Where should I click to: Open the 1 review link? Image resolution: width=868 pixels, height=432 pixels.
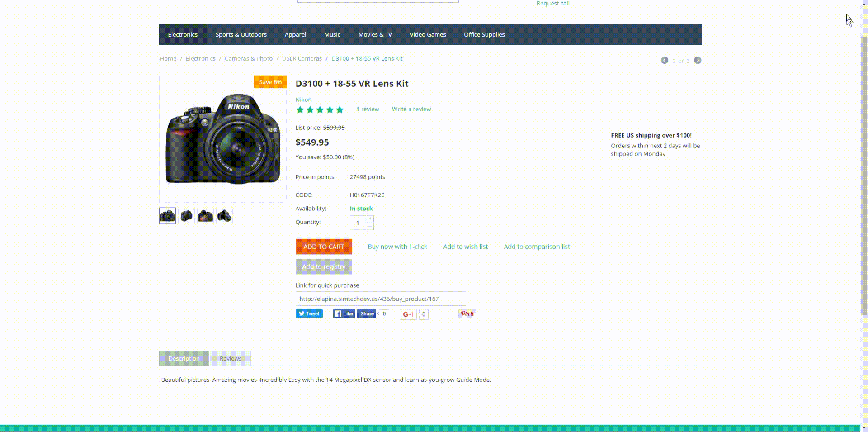[x=368, y=109]
